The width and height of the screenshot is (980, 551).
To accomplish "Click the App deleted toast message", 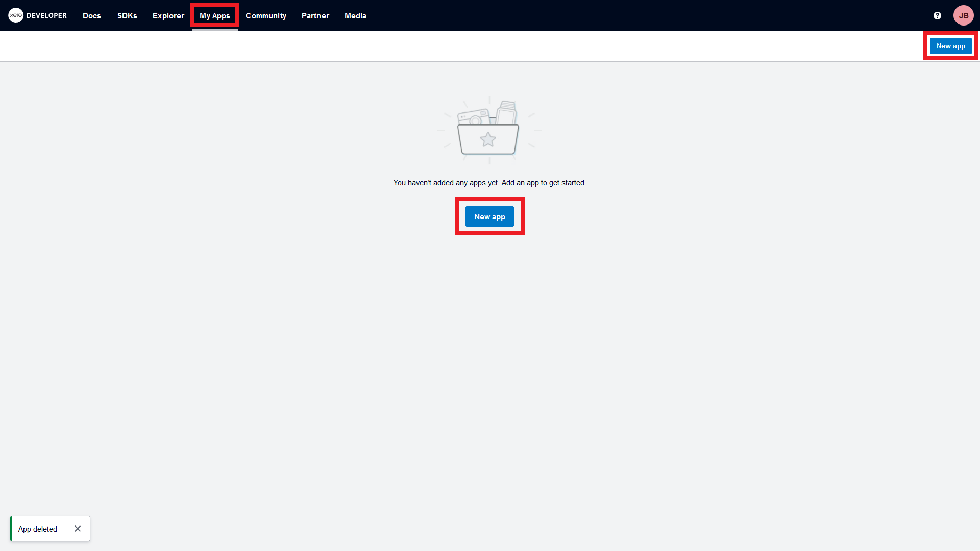I will point(38,529).
